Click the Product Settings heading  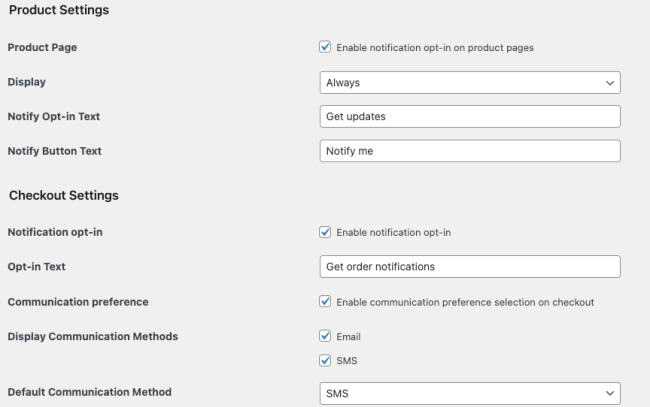click(58, 10)
